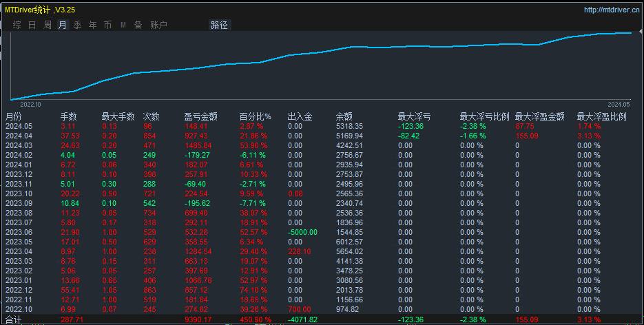Switch to the 年 yearly tab
The width and height of the screenshot is (644, 325).
[x=92, y=25]
